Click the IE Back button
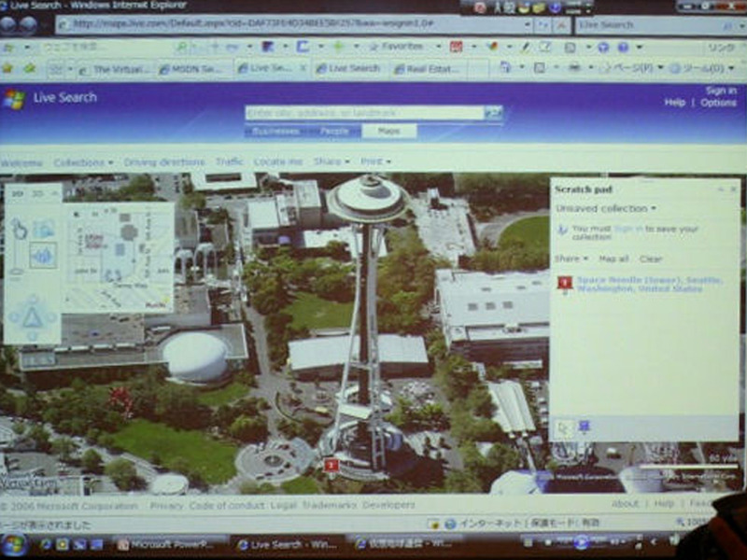Viewport: 747px width, 560px height. click(8, 25)
